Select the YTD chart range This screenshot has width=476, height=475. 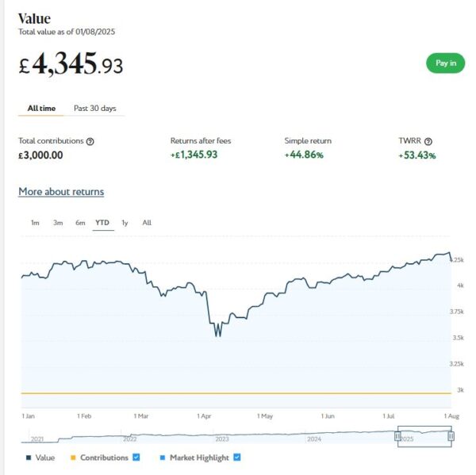tap(102, 223)
